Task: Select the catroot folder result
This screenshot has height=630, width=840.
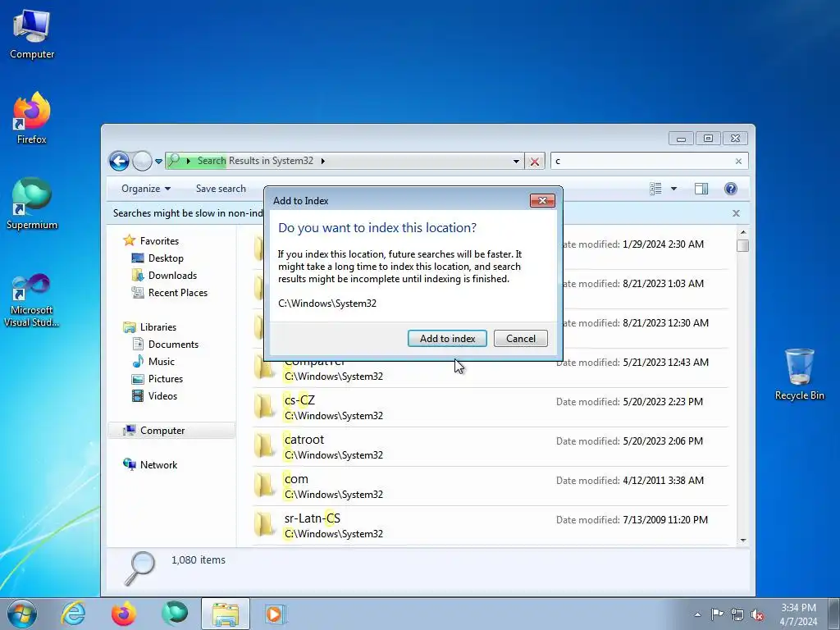Action: tap(491, 447)
